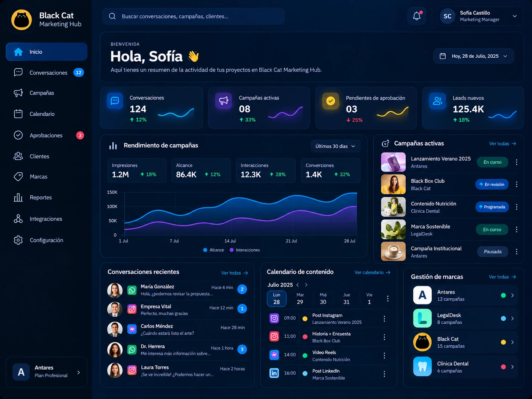The image size is (532, 399).
Task: Click the Instagram icon beside Empresa Vital
Action: 132,309
